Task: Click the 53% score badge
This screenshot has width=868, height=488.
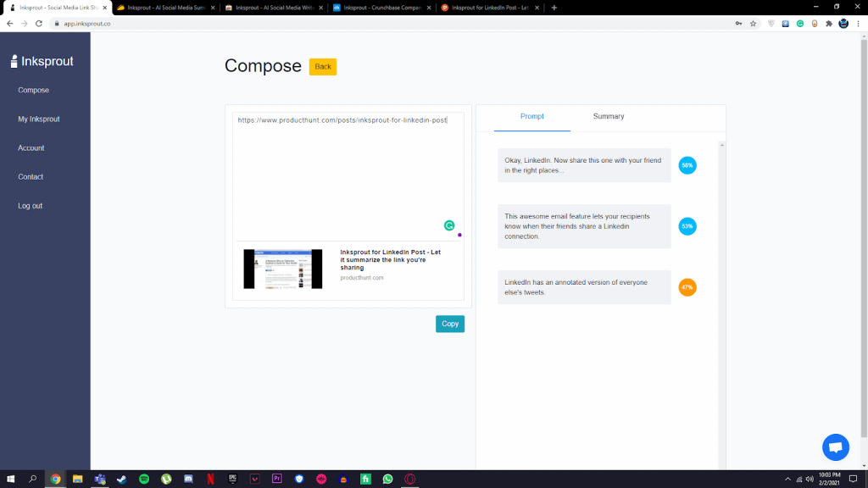Action: tap(687, 226)
